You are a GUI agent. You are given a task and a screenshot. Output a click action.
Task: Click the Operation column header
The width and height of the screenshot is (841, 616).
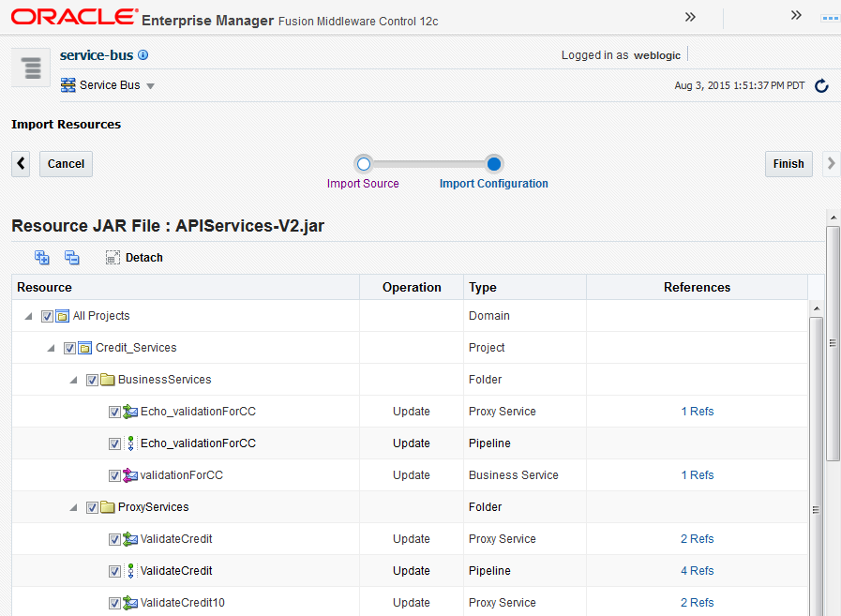412,287
